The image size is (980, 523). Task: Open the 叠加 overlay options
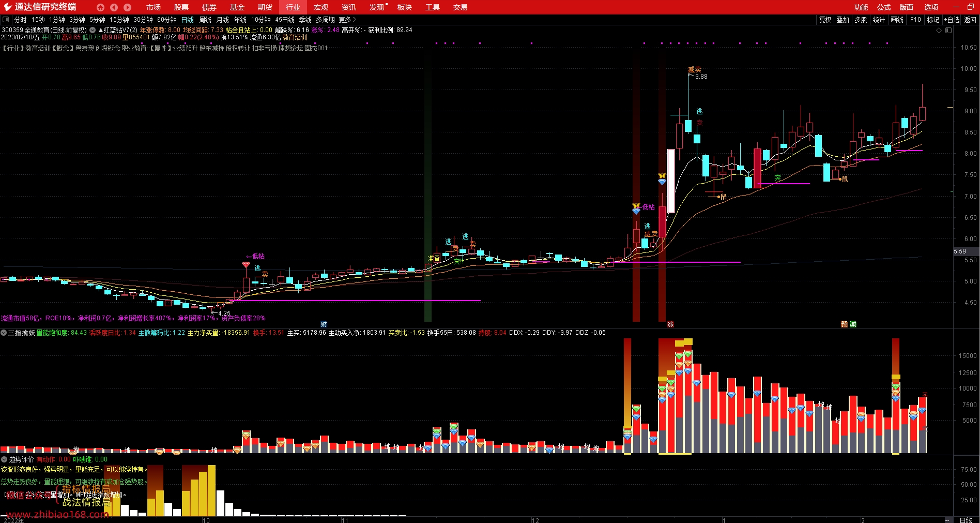coord(843,20)
